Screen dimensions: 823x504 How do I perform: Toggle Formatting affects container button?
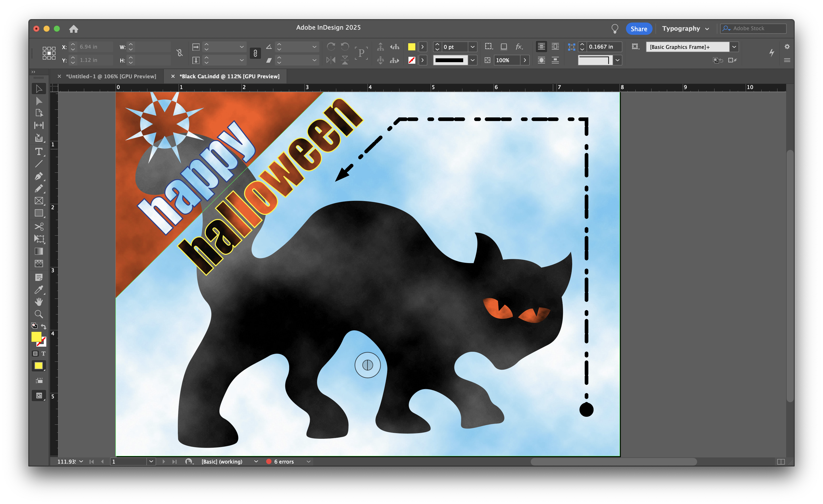[35, 354]
